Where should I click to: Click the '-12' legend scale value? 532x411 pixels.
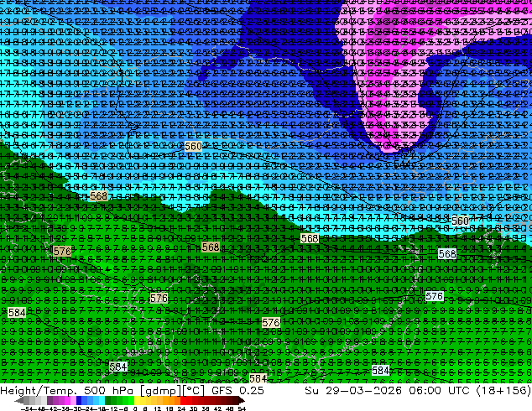click(x=112, y=408)
